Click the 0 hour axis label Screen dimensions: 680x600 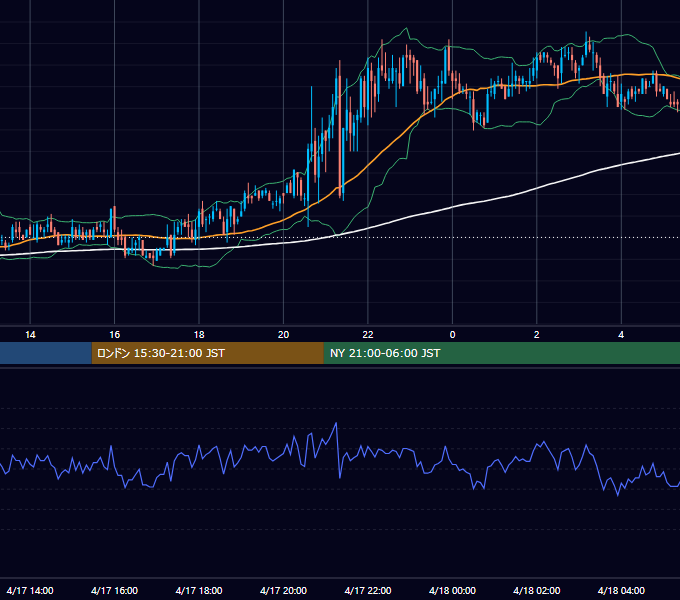click(452, 335)
